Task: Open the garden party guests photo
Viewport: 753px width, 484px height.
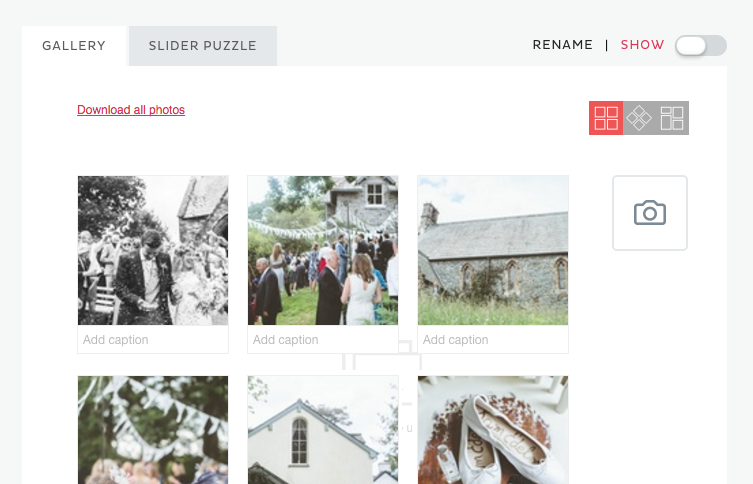Action: (323, 251)
